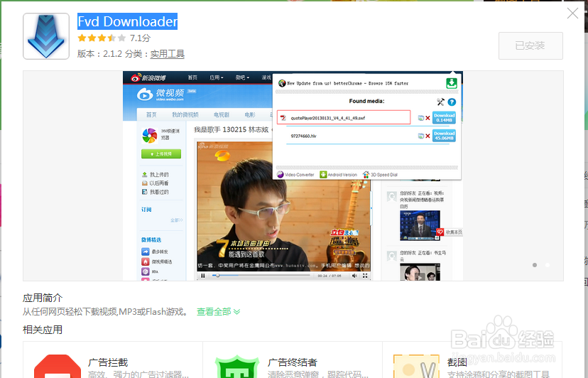Click the 版本：2.1.2 version text
Screen dimensions: 588x378
point(99,54)
